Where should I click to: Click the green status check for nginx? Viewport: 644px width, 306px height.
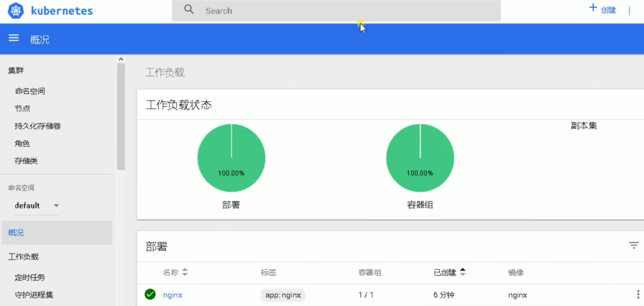click(150, 294)
